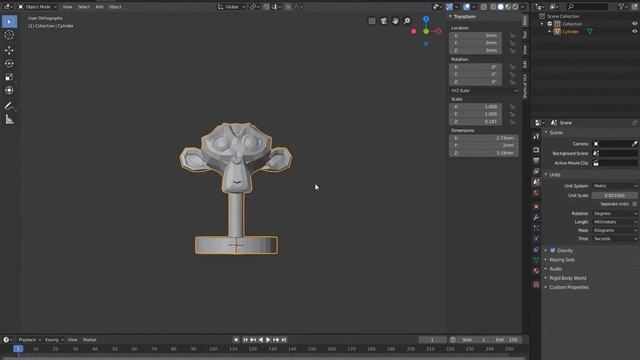The height and width of the screenshot is (360, 640).
Task: Open the Physics properties tab
Action: (536, 239)
